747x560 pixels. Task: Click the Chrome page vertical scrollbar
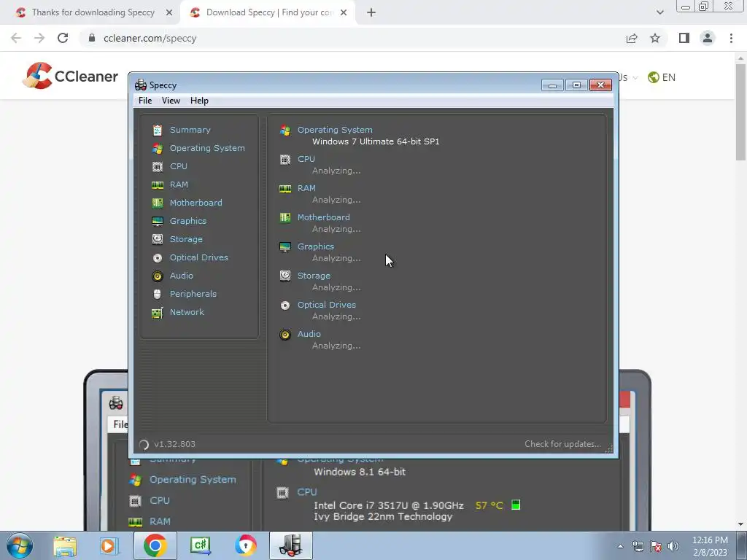[x=740, y=112]
